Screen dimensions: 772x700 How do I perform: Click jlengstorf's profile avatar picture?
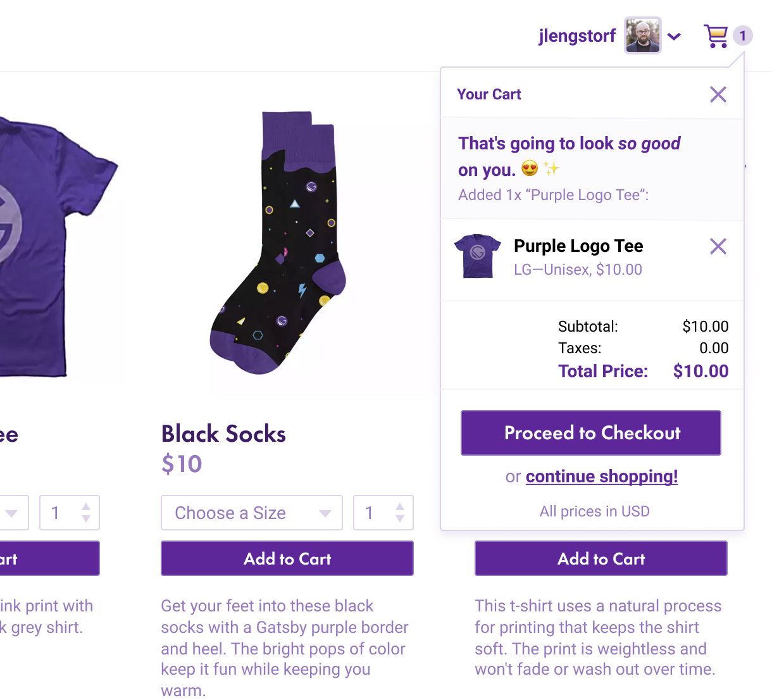[642, 35]
